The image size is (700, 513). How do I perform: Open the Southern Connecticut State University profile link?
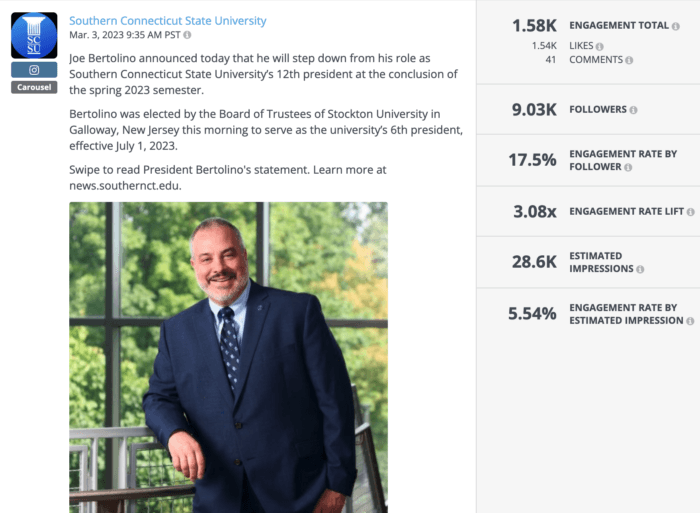(168, 21)
